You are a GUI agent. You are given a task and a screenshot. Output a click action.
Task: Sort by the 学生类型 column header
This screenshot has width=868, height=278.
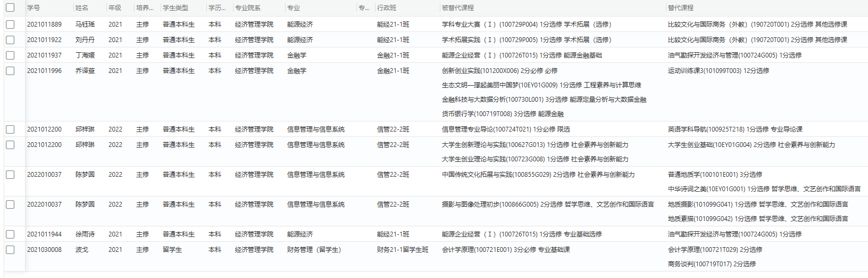coord(176,8)
